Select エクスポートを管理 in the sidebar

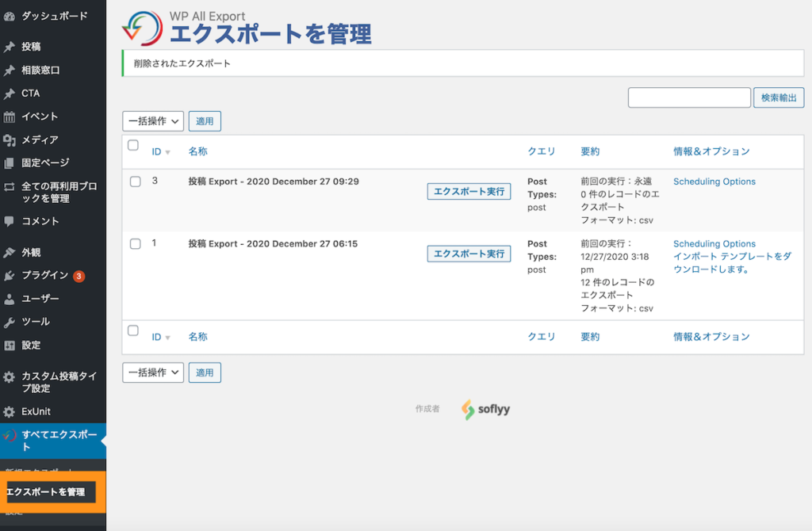click(50, 492)
